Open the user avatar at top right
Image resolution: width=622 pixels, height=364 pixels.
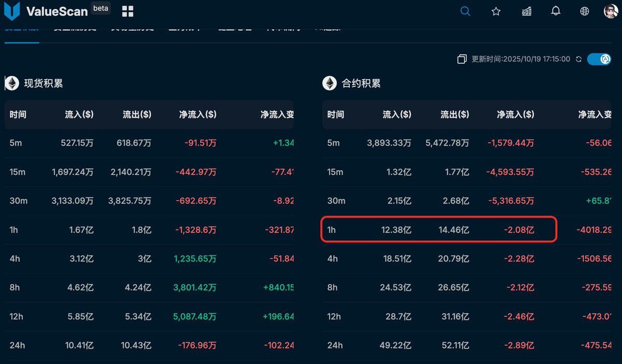(x=610, y=11)
